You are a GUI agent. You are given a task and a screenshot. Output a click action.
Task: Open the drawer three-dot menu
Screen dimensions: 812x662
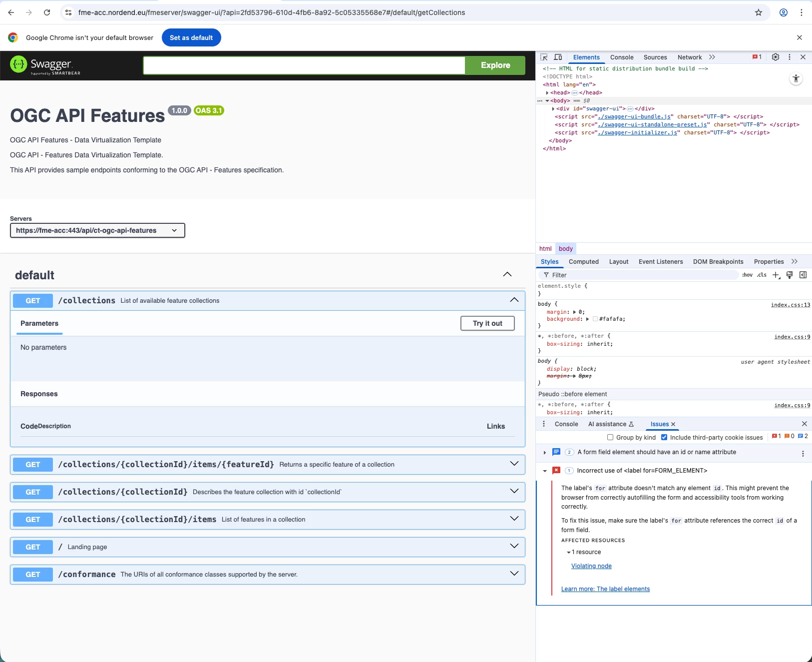tap(544, 424)
